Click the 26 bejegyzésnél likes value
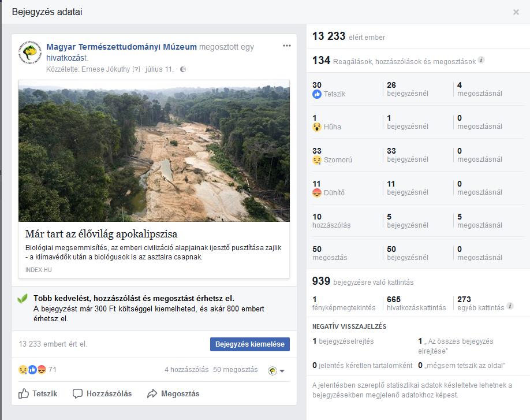530x420 pixels. tap(407, 90)
